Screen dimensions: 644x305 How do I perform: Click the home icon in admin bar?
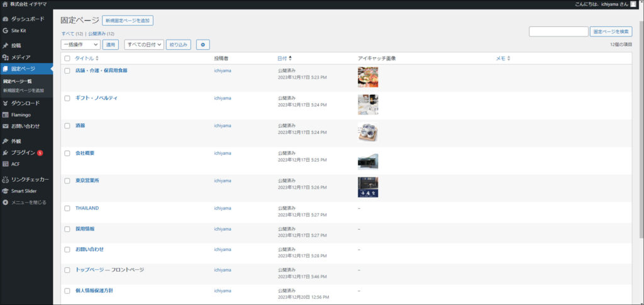click(x=5, y=4)
